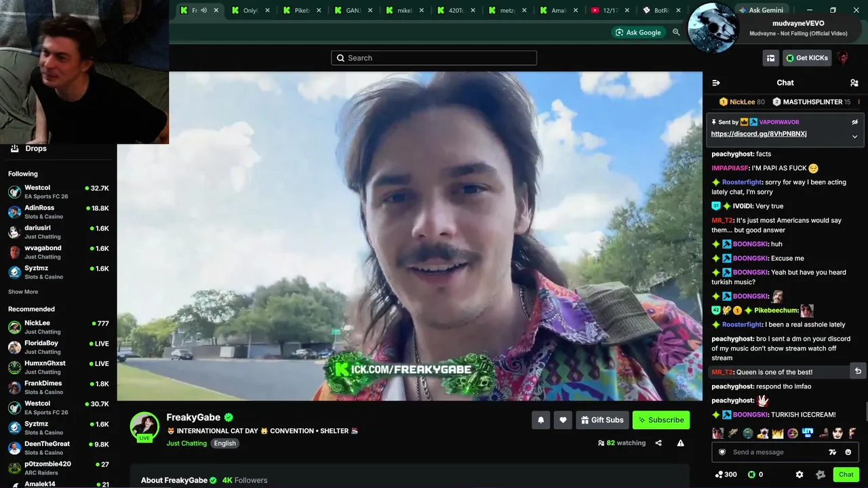Switch to the GANJ Kick tab
This screenshot has width=868, height=488.
coord(353,10)
